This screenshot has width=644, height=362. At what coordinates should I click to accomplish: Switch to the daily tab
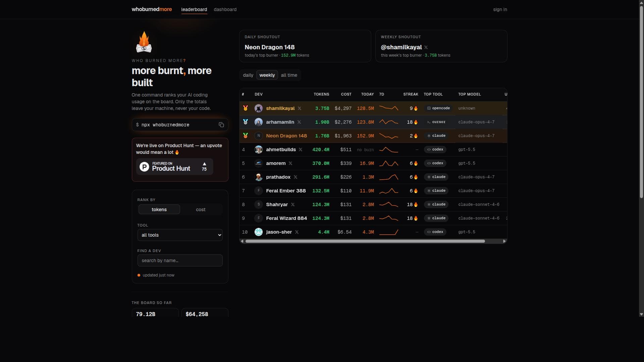[x=248, y=75]
